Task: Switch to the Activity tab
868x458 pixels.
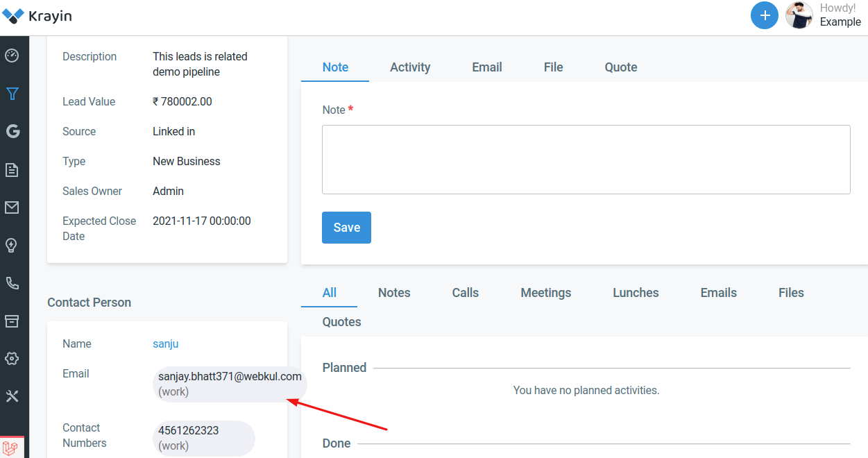Action: 409,67
